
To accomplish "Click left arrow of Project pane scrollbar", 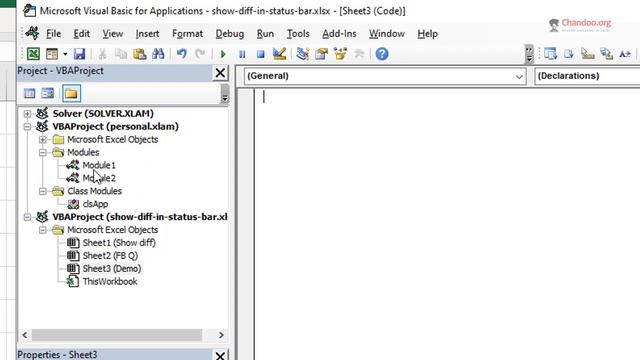I will [25, 335].
